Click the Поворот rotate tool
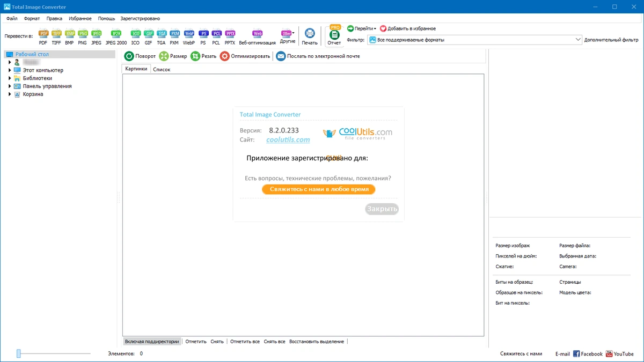Viewport: 644px width, 362px height. (140, 56)
